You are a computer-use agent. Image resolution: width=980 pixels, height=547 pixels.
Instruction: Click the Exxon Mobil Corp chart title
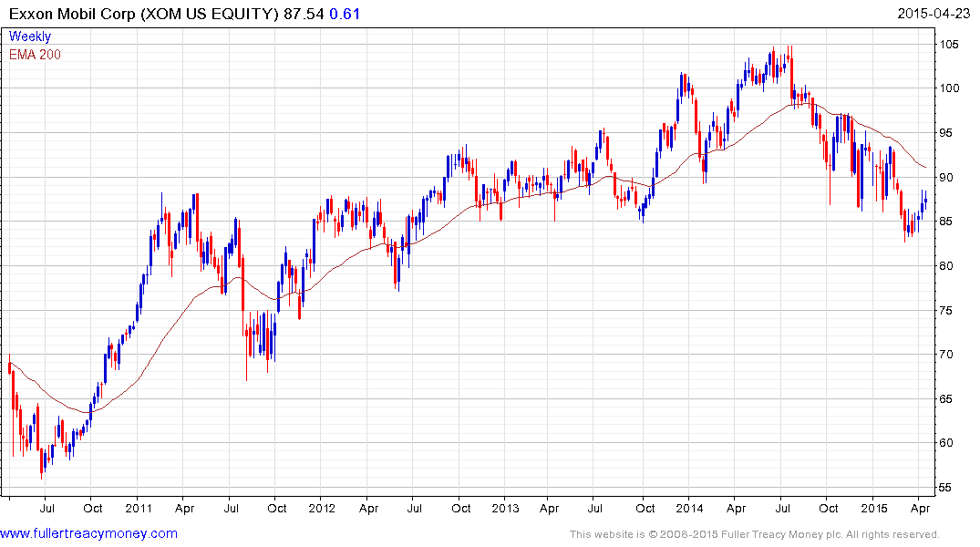(x=144, y=14)
